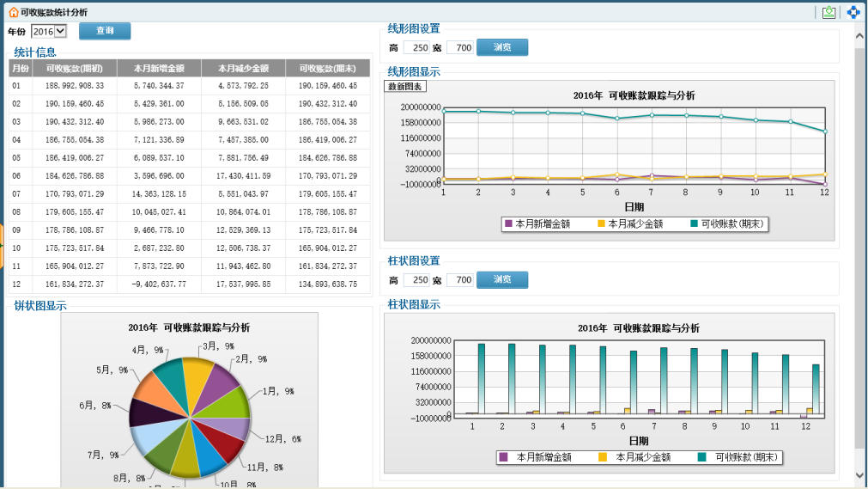Click the 月份 column header

[x=20, y=68]
